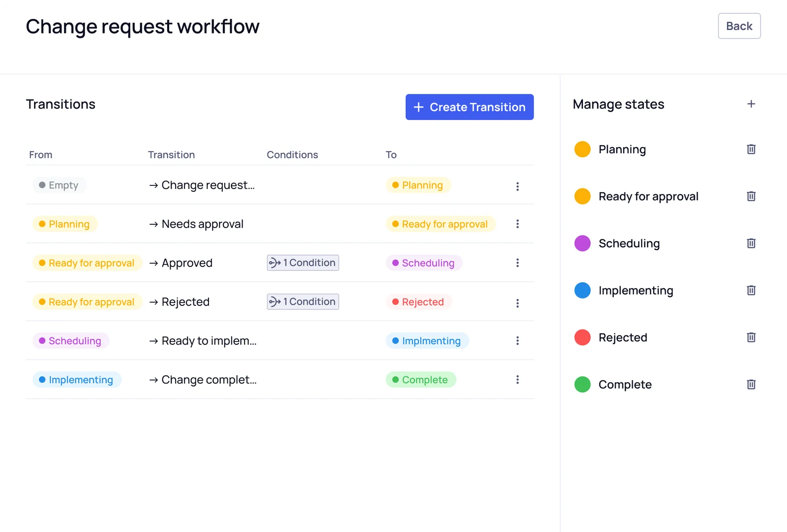Open options menu for Ready to implem row
The image size is (787, 532).
(x=517, y=340)
